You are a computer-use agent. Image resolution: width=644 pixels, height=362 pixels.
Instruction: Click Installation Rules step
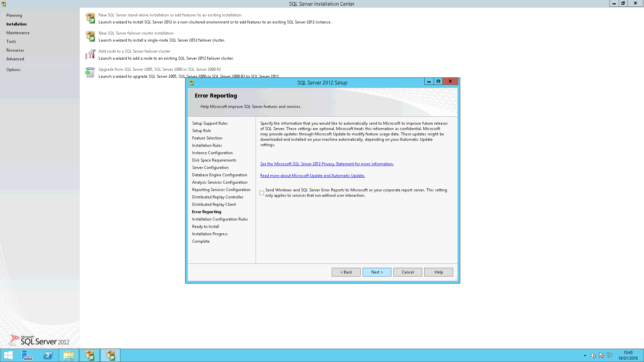(x=207, y=145)
